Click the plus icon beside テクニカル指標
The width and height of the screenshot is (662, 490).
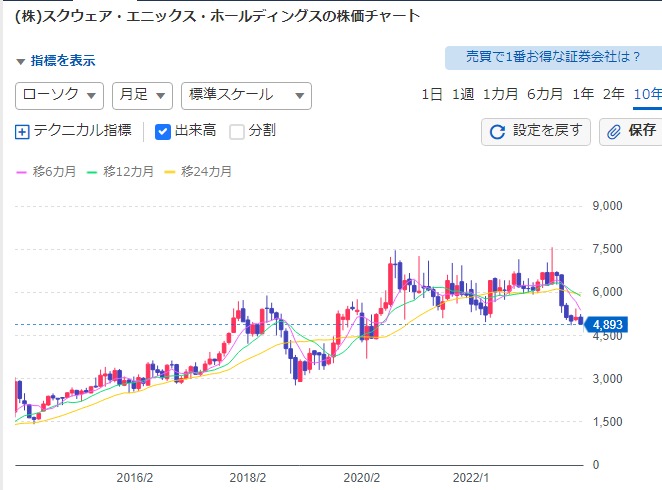coord(22,132)
